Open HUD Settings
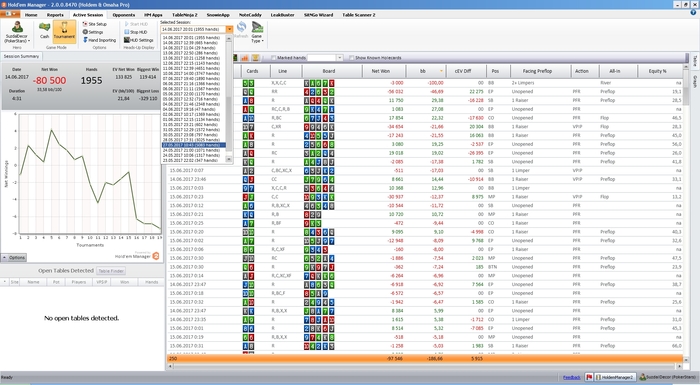 139,40
